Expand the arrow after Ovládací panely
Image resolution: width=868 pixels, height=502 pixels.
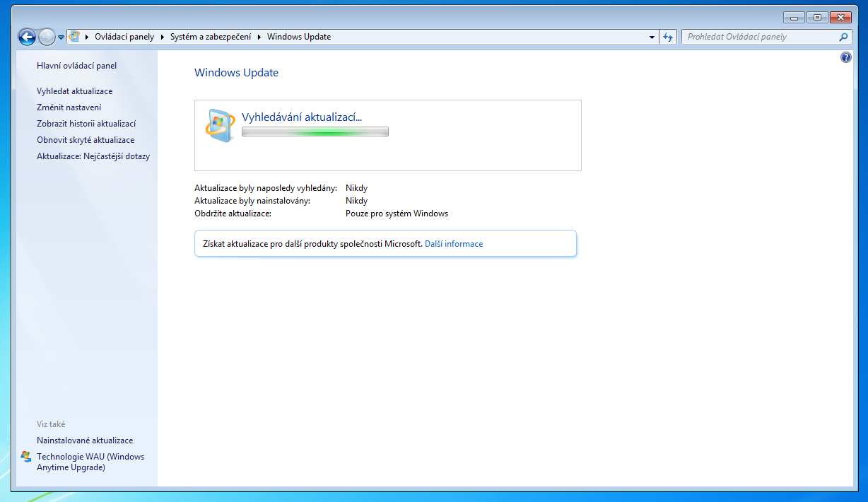point(163,37)
